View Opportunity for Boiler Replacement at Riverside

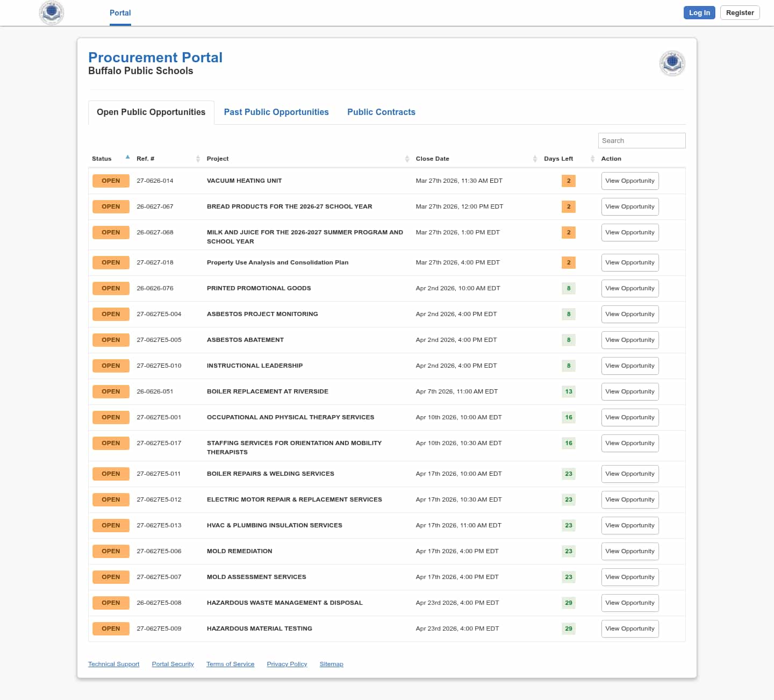pos(629,391)
